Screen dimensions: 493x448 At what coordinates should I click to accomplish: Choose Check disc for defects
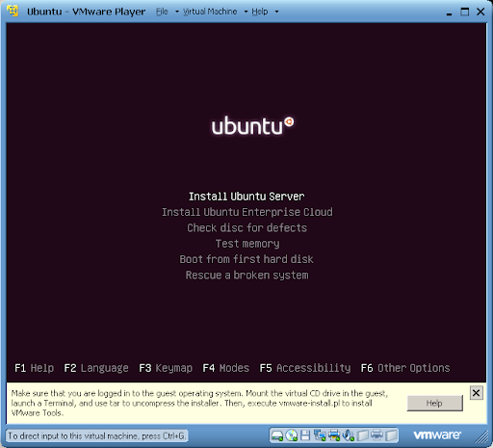pyautogui.click(x=247, y=227)
